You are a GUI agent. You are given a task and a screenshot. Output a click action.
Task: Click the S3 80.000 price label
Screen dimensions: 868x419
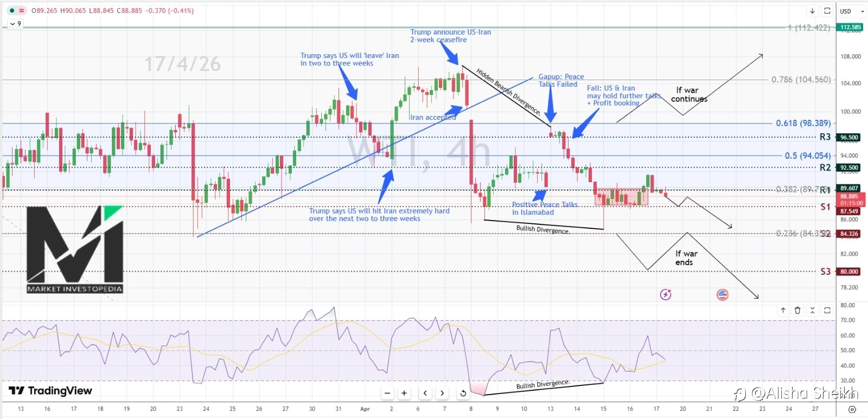pyautogui.click(x=849, y=272)
